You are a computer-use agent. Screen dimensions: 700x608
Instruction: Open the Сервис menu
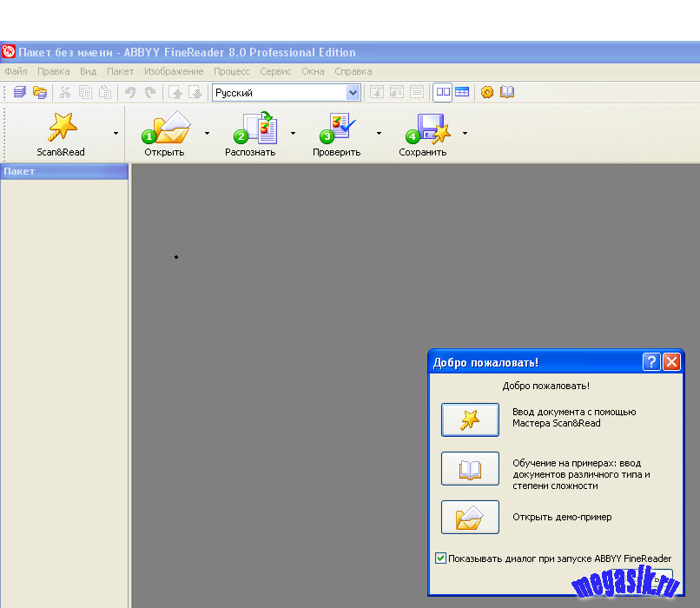pos(275,71)
